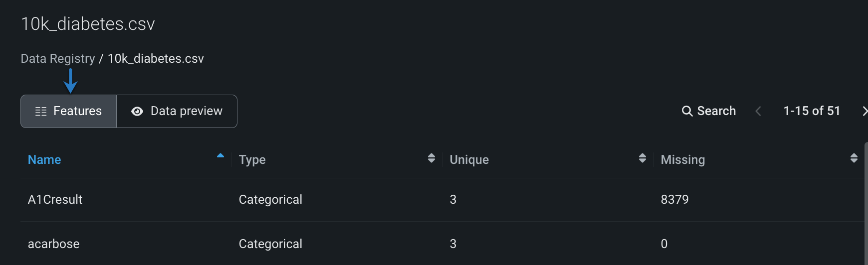Sort by Missing column arrows
The height and width of the screenshot is (265, 868).
(854, 158)
